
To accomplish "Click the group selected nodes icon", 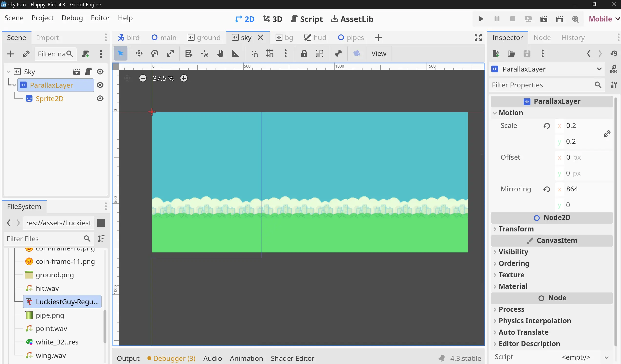I will point(320,53).
